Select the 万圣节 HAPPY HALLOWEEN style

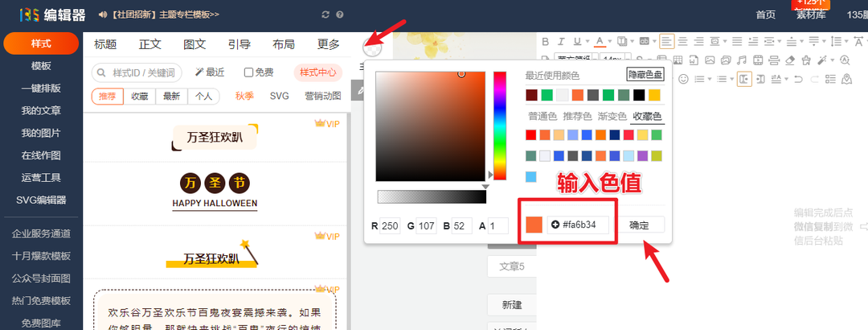(215, 192)
